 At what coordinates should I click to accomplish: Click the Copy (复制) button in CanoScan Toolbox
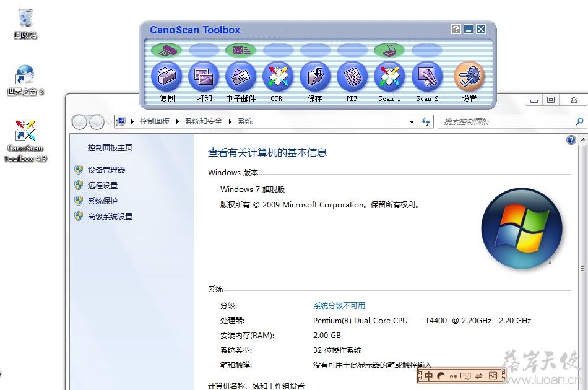click(166, 77)
